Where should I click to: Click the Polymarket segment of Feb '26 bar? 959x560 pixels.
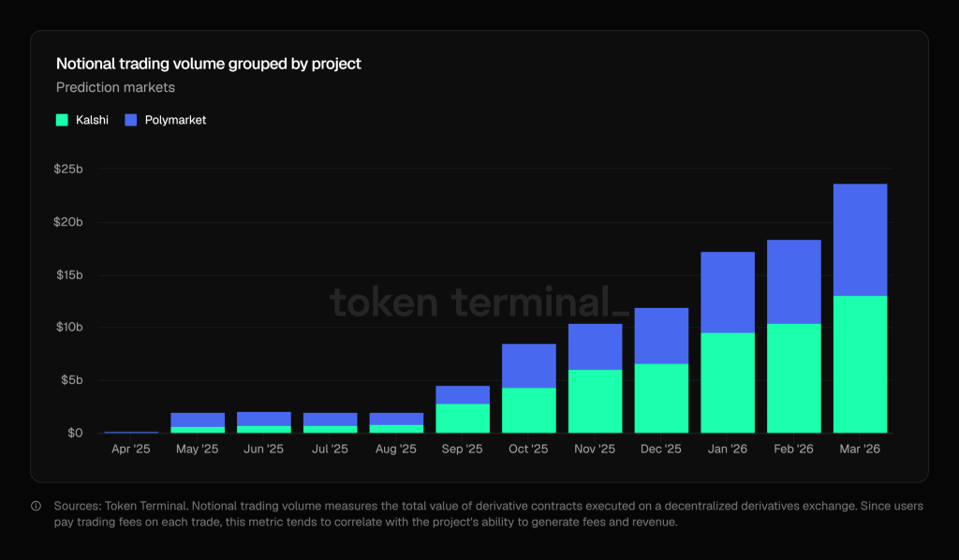pyautogui.click(x=793, y=282)
